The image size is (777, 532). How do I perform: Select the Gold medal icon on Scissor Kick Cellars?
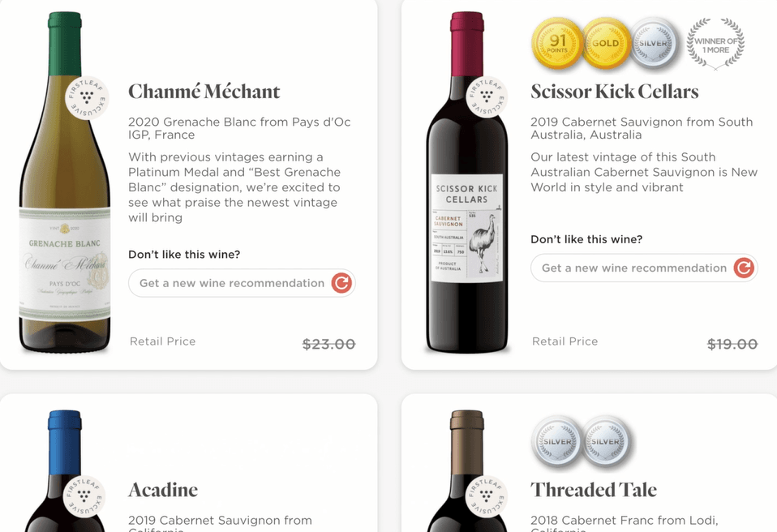(606, 42)
